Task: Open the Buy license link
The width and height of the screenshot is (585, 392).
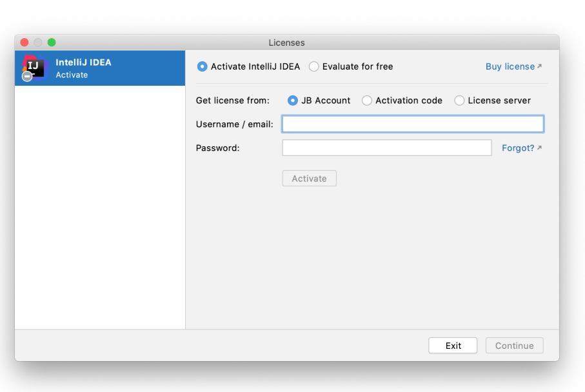Action: point(513,66)
